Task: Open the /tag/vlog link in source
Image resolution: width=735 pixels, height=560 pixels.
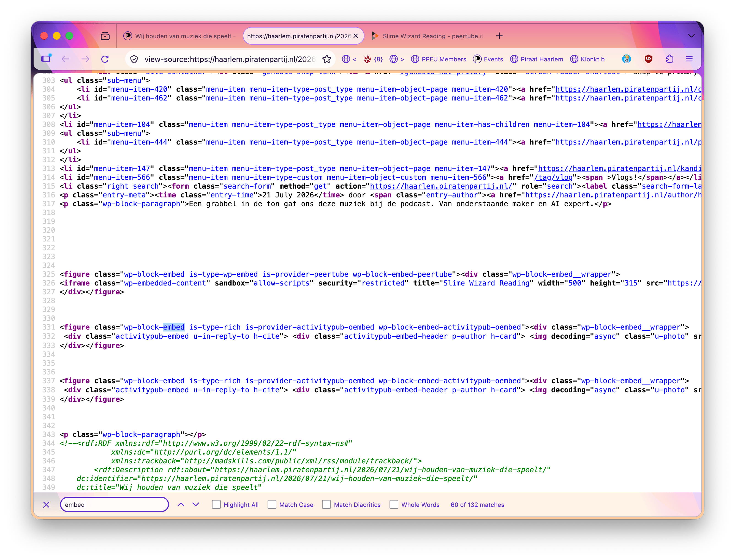Action: 553,177
